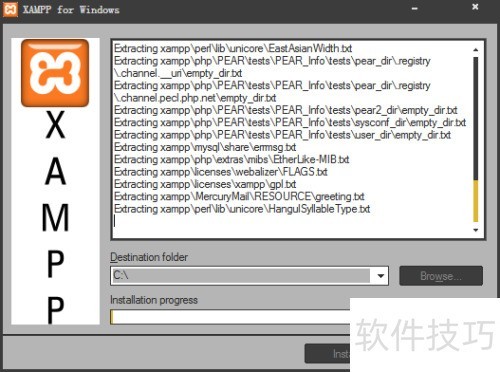Click the Destination folder label
This screenshot has width=500, height=372.
149,257
